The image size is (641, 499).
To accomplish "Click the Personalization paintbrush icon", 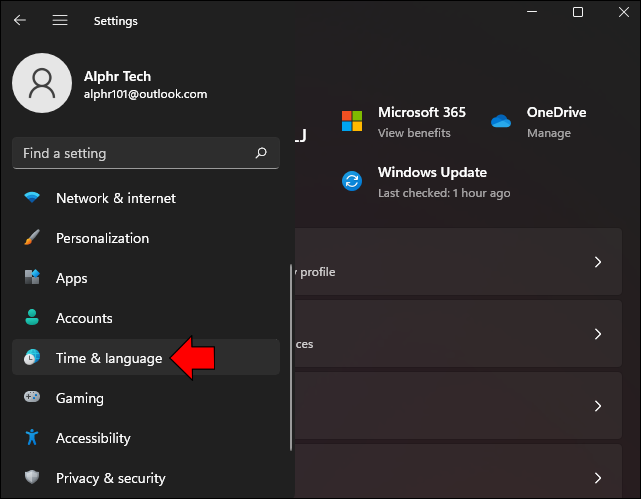I will click(x=33, y=238).
